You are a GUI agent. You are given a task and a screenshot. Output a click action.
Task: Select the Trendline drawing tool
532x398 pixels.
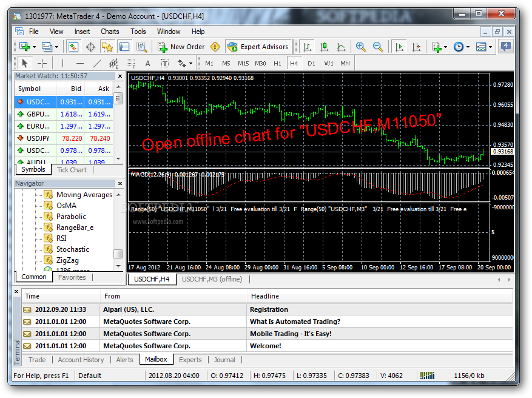pos(97,63)
